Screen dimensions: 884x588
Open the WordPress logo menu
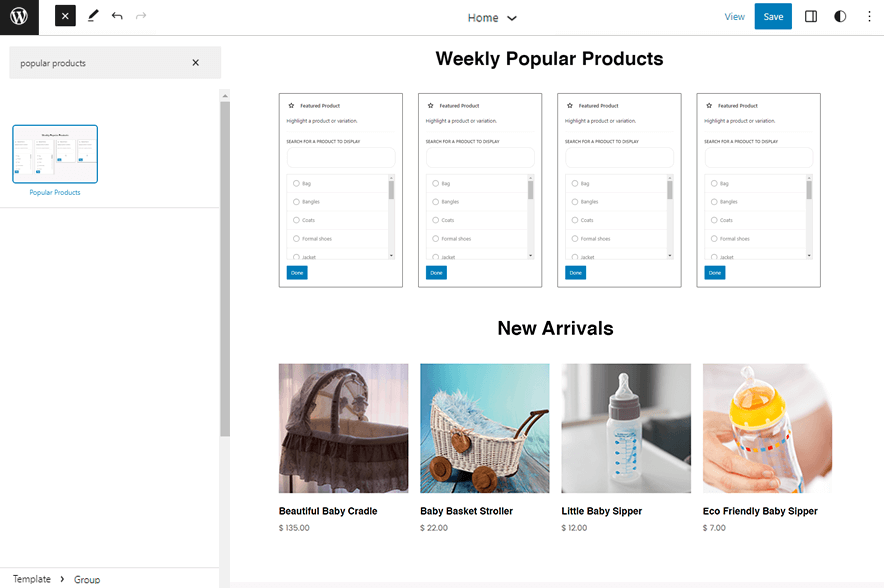point(17,17)
